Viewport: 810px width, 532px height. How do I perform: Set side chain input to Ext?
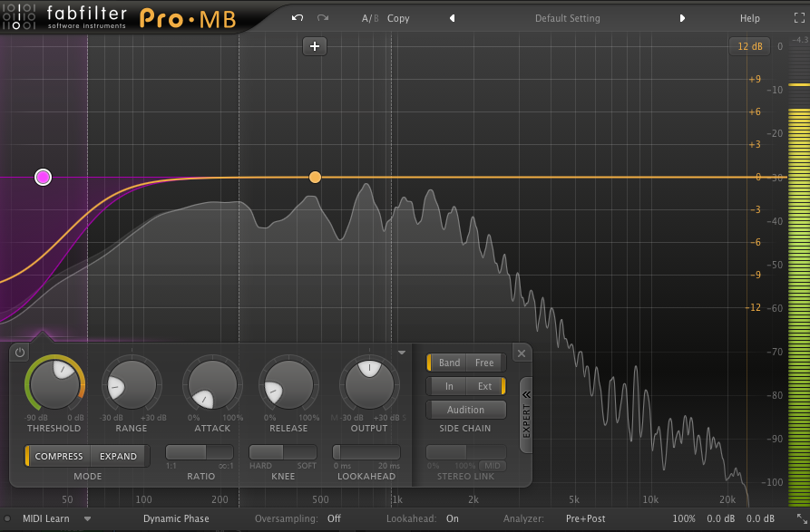tap(485, 386)
